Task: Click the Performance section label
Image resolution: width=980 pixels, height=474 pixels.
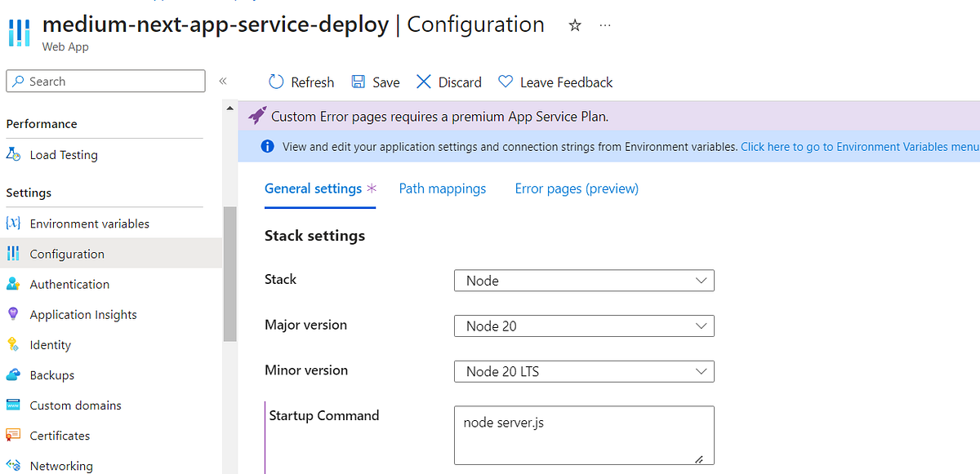Action: [42, 124]
